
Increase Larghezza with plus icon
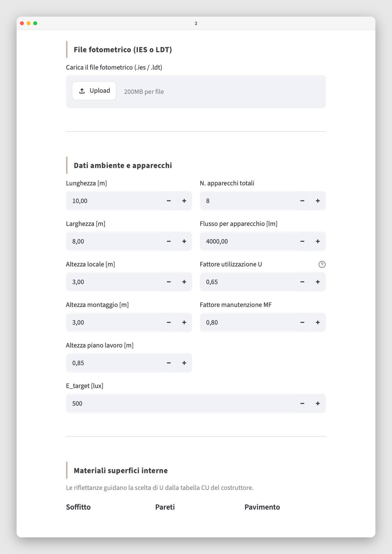point(184,241)
